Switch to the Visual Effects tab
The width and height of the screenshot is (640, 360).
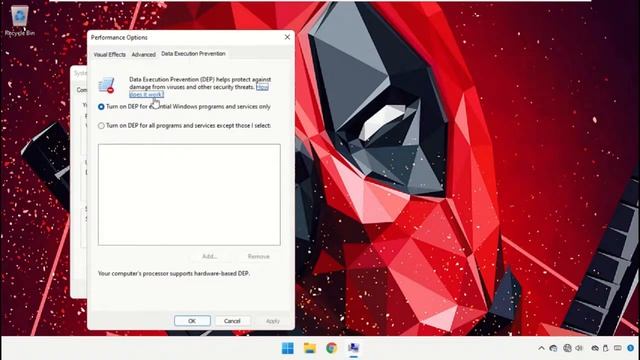click(x=109, y=54)
